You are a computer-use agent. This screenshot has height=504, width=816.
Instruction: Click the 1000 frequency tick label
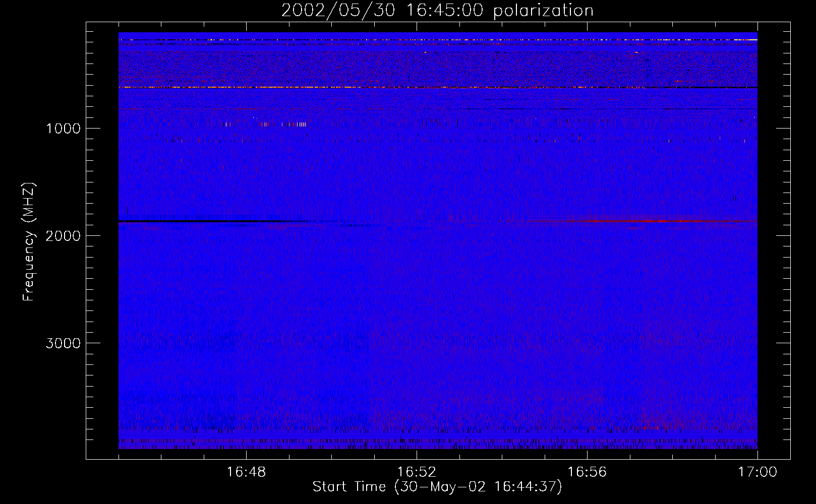[x=63, y=129]
